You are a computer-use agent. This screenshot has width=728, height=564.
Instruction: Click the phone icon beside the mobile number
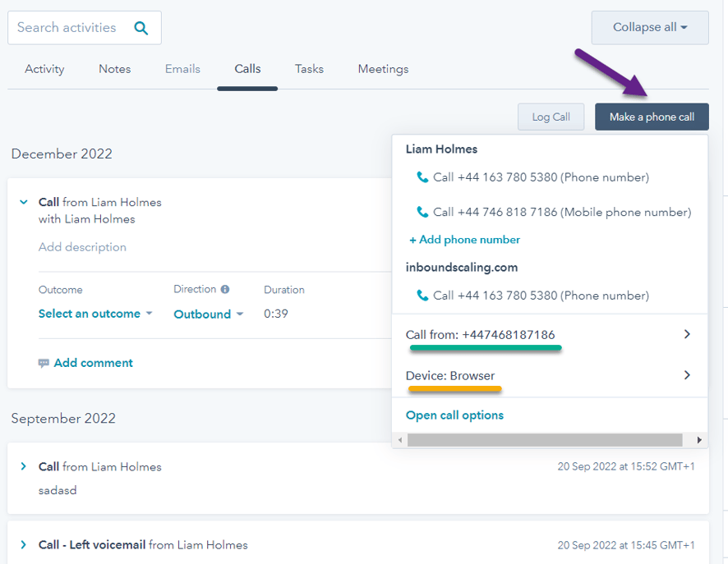pos(422,212)
